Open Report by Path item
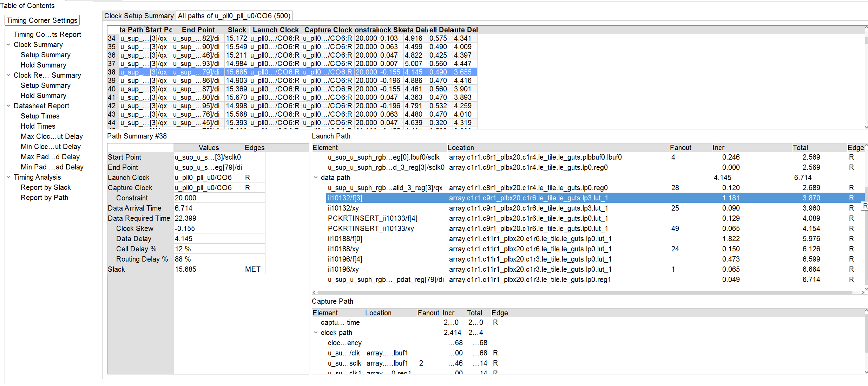The image size is (868, 386). coord(44,198)
